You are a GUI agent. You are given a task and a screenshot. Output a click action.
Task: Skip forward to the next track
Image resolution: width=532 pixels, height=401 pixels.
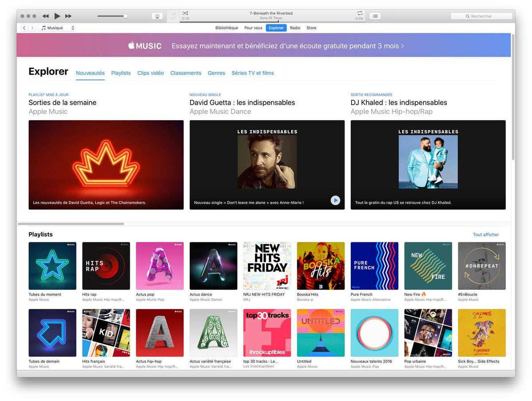tap(68, 16)
